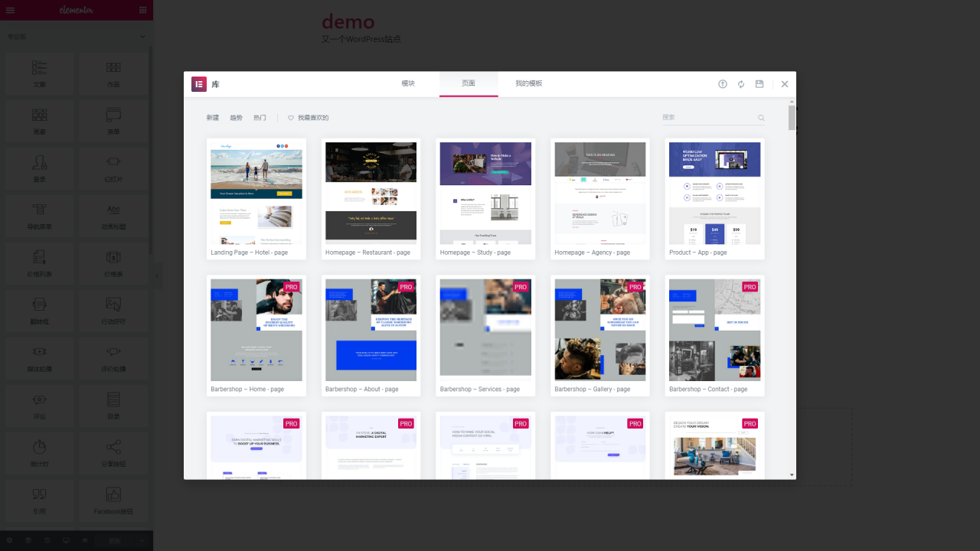Open the Navigator from the bottom toolbar

[28, 540]
